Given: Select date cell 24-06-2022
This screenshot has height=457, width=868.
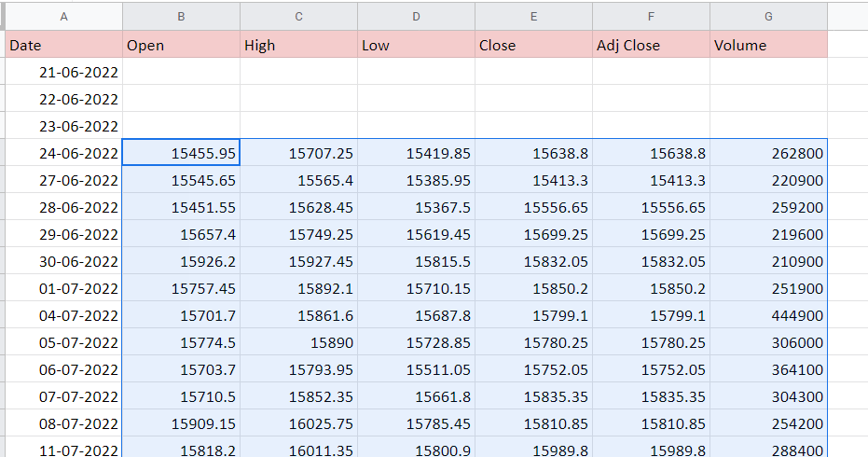Looking at the screenshot, I should pos(63,153).
